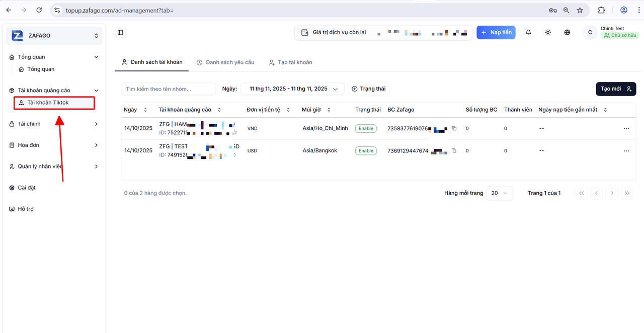The width and height of the screenshot is (644, 333).
Task: Click the Zafago logo icon
Action: [x=17, y=36]
